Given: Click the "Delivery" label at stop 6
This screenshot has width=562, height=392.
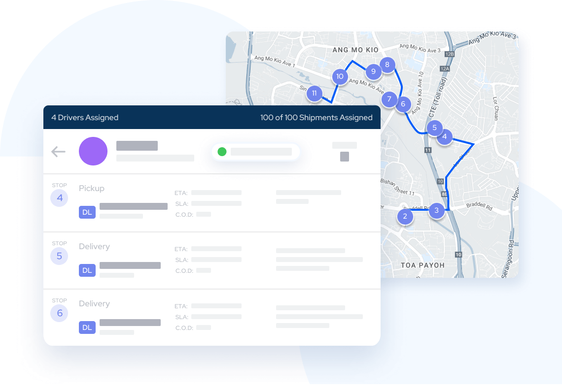Looking at the screenshot, I should pyautogui.click(x=94, y=303).
